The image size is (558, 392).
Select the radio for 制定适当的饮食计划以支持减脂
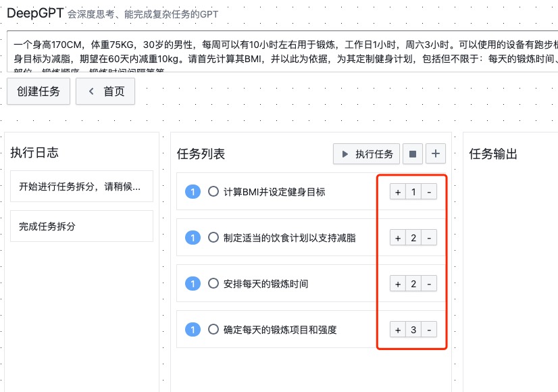[x=213, y=237]
